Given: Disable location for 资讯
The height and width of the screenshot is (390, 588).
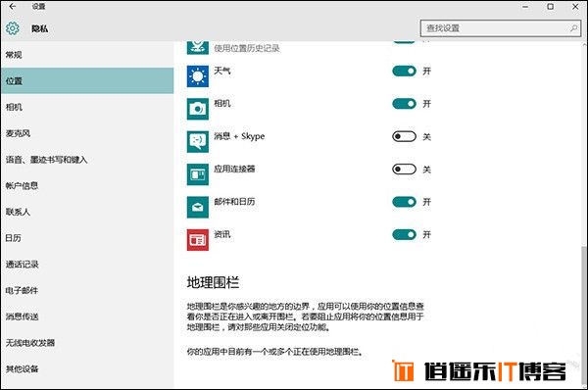Looking at the screenshot, I should (404, 234).
